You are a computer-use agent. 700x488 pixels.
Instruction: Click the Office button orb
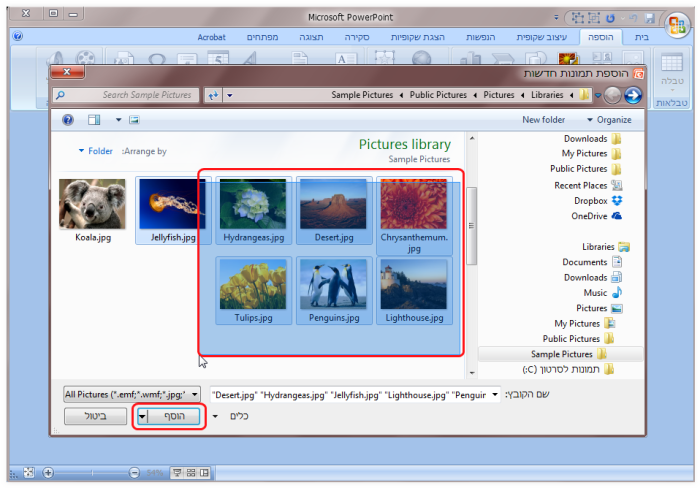(x=676, y=22)
